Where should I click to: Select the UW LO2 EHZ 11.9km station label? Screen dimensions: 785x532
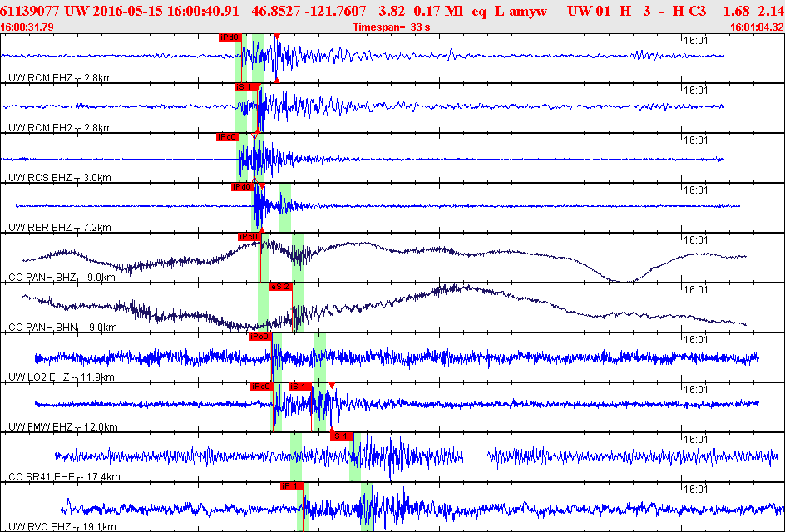click(62, 377)
